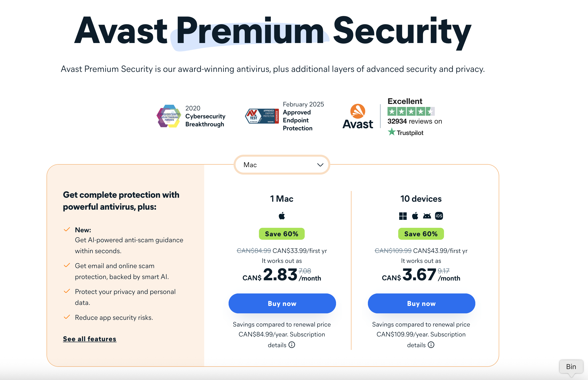588x380 pixels.
Task: Open subscription details info for 1 Mac
Action: pos(292,345)
